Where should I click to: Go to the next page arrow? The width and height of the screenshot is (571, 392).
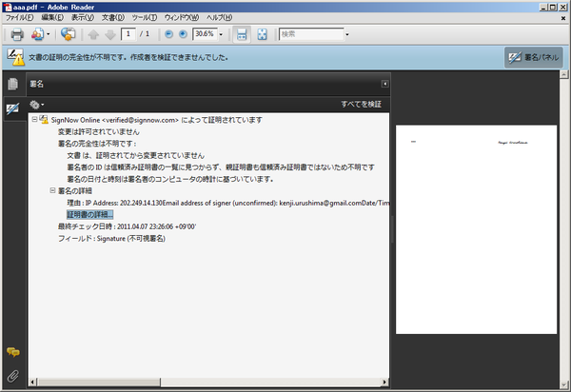110,34
